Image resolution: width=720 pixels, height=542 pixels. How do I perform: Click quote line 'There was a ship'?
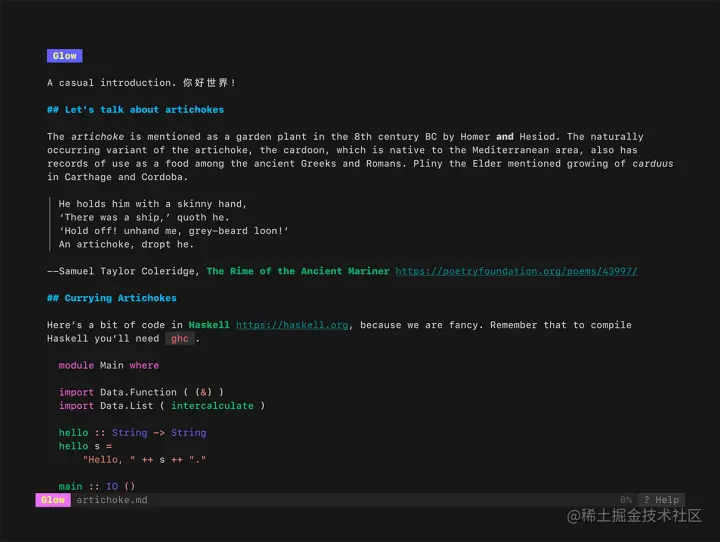[x=144, y=217]
